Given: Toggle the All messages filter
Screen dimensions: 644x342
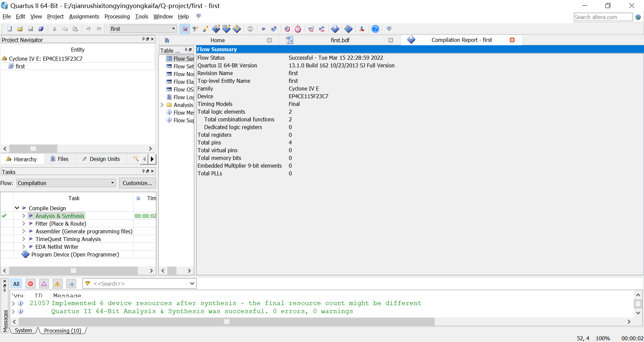Looking at the screenshot, I should 16,284.
